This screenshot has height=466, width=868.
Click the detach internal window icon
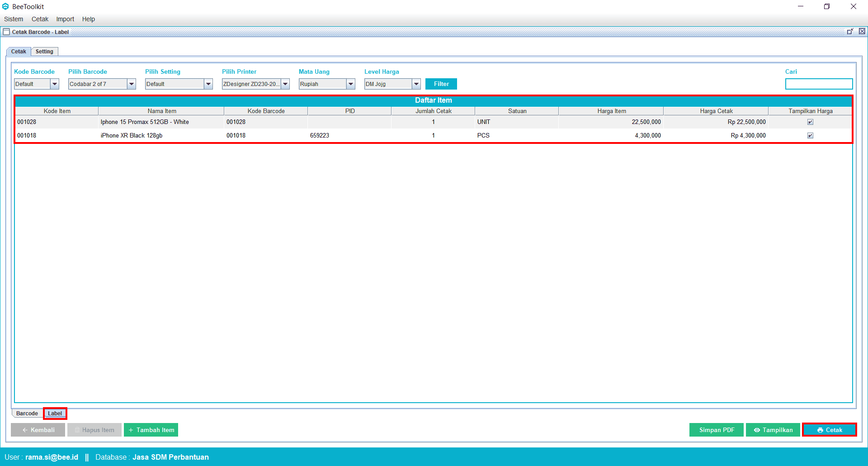pyautogui.click(x=850, y=32)
